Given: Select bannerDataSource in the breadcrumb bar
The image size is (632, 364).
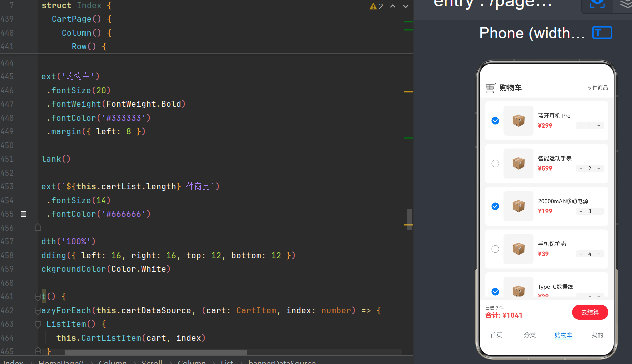Looking at the screenshot, I should coord(282,361).
